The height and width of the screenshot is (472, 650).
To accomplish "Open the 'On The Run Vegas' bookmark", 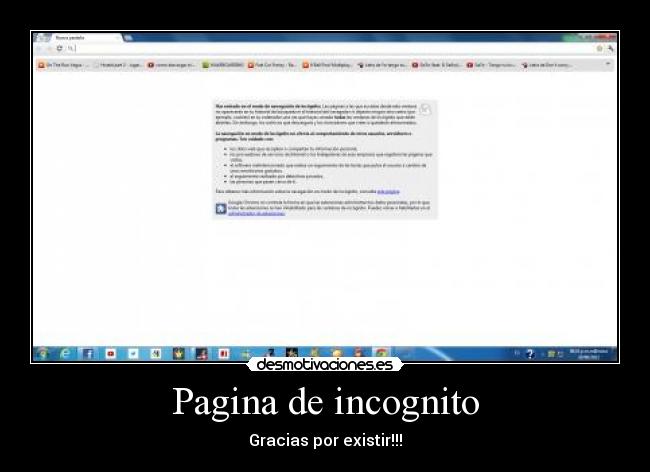I will 64,65.
